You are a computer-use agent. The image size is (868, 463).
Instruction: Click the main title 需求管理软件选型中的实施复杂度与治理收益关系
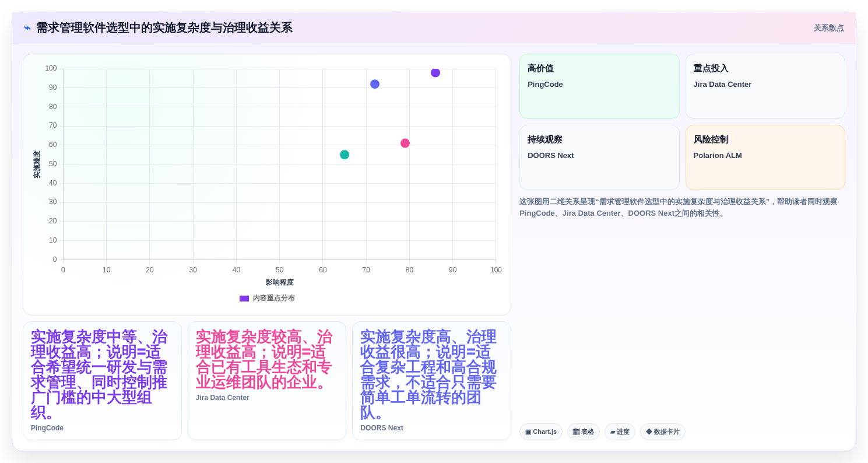[164, 28]
